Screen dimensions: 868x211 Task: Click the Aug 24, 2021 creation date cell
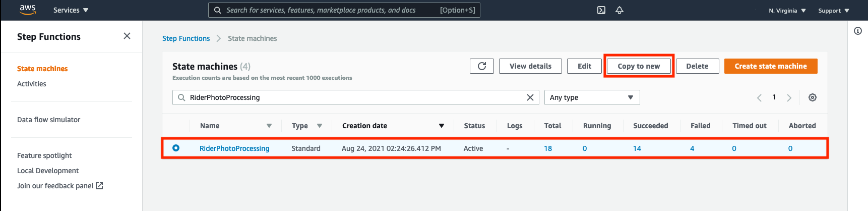point(391,148)
